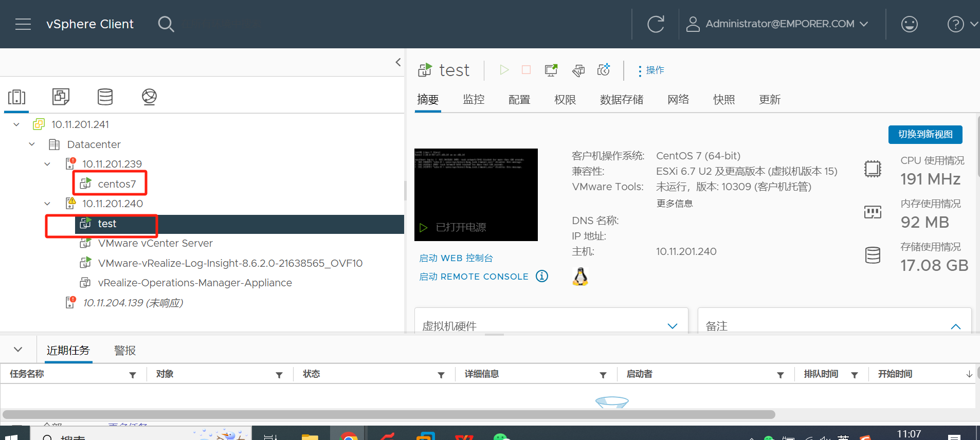Image resolution: width=980 pixels, height=440 pixels.
Task: Filter the 启动者 column
Action: tap(781, 375)
